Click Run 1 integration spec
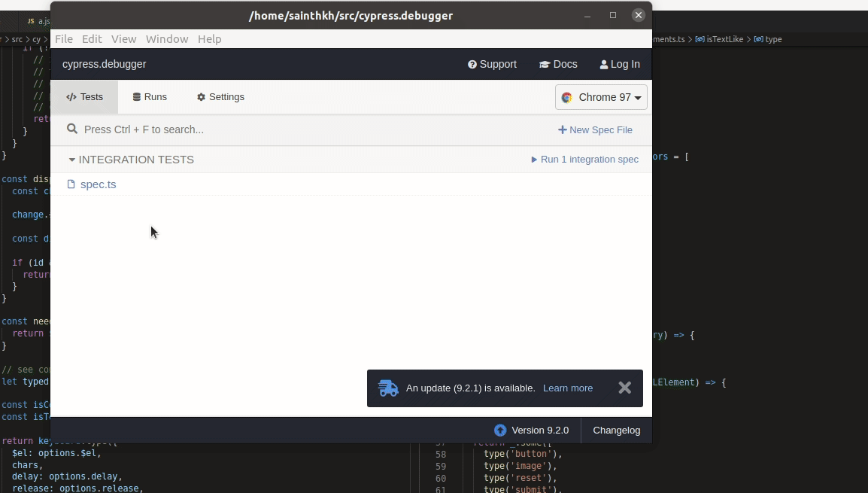 click(589, 159)
